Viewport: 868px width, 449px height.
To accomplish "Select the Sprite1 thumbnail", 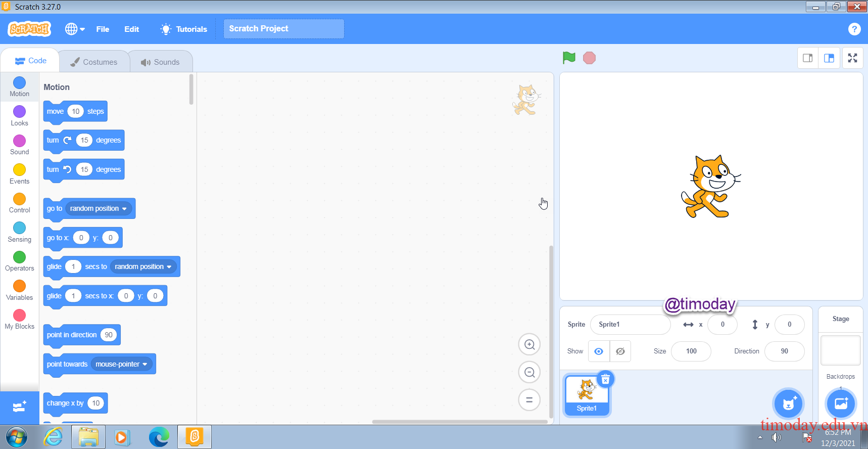I will coord(587,395).
